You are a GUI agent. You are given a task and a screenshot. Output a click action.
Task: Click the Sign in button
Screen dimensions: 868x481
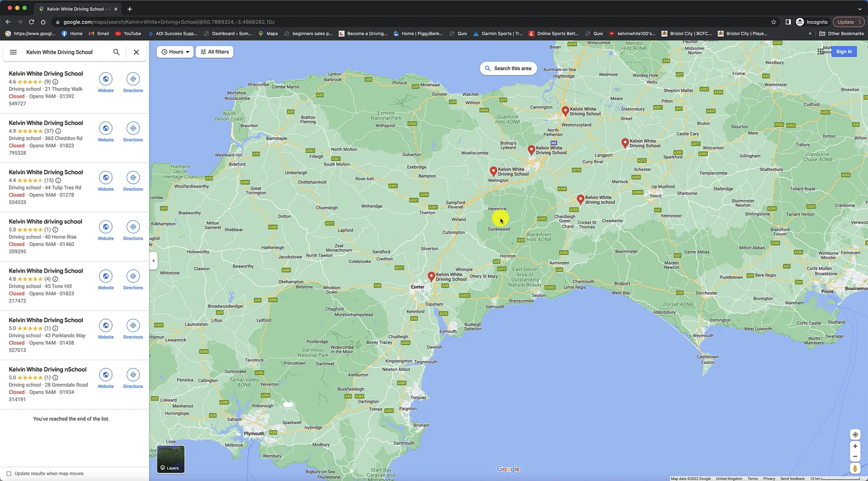[844, 52]
